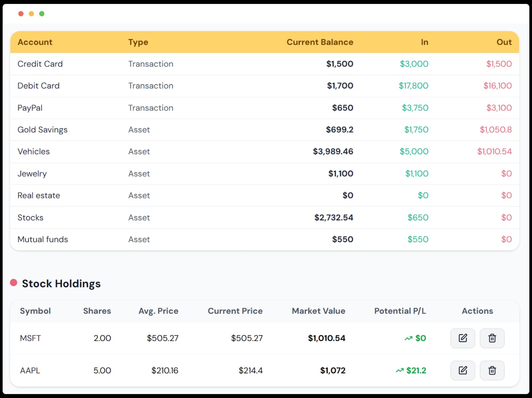
Task: Open the edit icon for AAPL holding
Action: (463, 370)
